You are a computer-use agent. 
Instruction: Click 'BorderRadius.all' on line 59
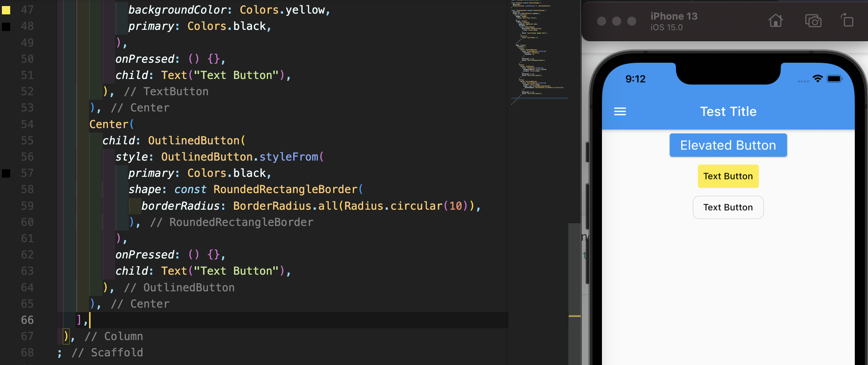tap(285, 206)
